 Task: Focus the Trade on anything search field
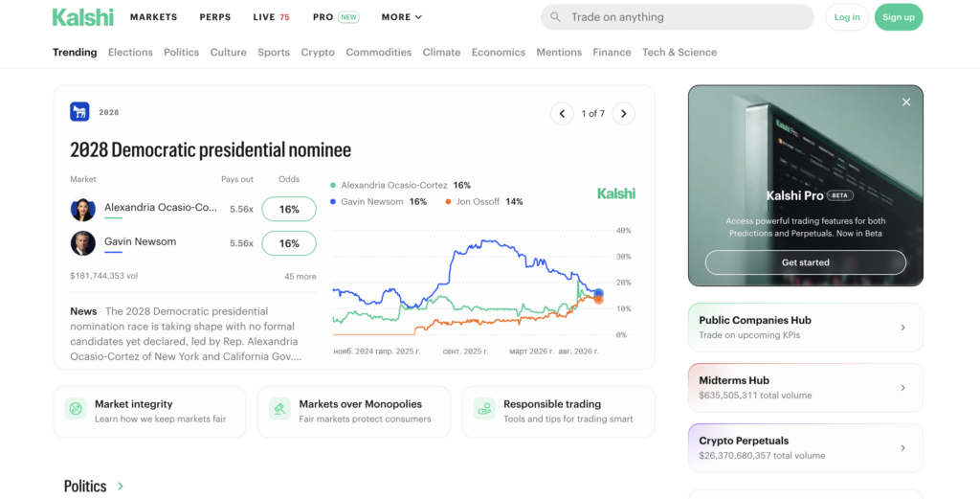(x=678, y=17)
